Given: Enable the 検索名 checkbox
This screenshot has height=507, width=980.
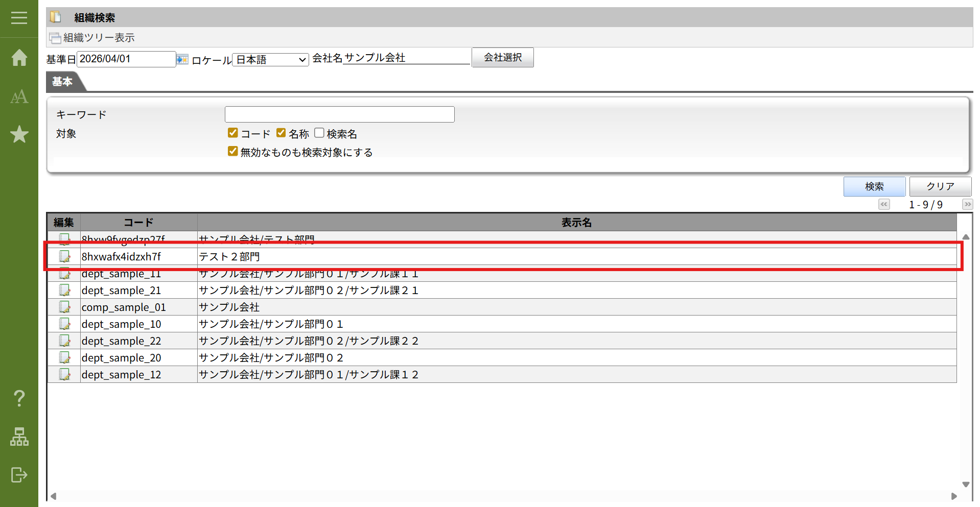Looking at the screenshot, I should [x=319, y=133].
